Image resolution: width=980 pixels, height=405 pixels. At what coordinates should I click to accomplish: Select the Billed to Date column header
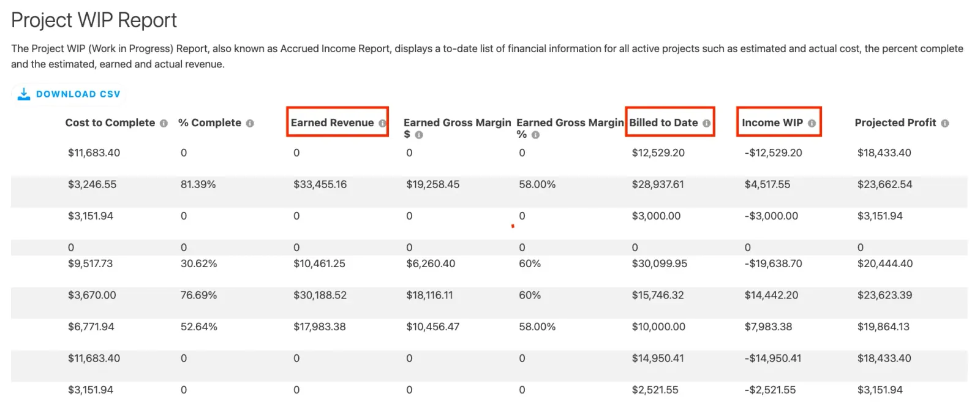pos(663,123)
